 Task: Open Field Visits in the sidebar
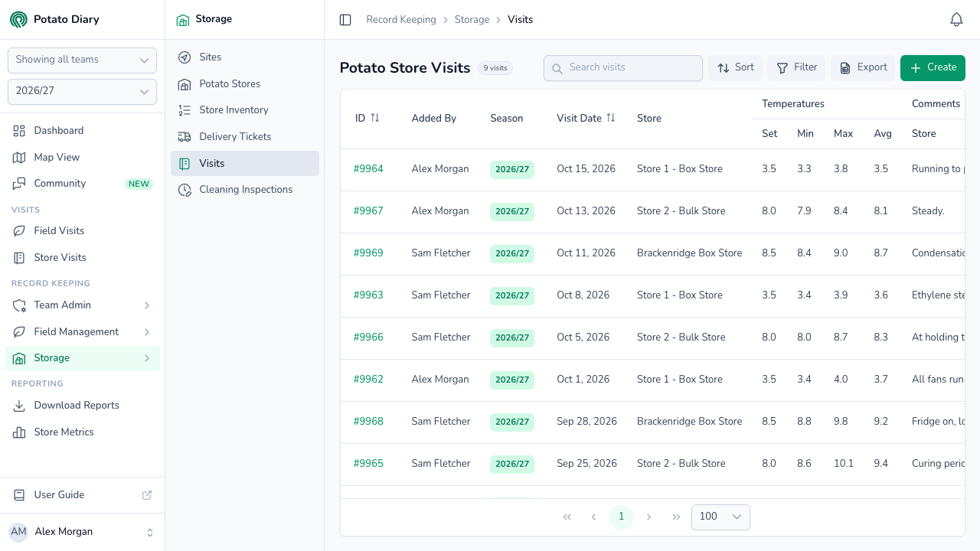point(82,230)
